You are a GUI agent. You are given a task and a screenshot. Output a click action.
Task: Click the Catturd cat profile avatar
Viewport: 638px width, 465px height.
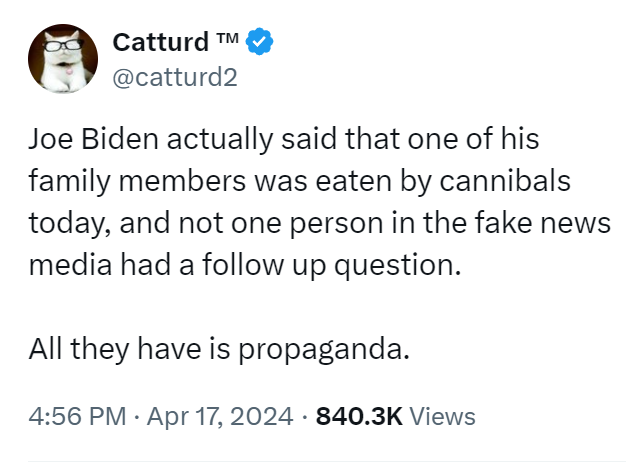[x=62, y=60]
